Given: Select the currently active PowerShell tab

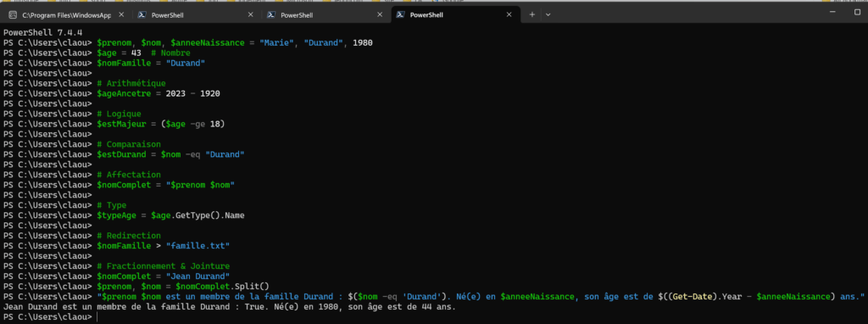Looking at the screenshot, I should tap(455, 15).
